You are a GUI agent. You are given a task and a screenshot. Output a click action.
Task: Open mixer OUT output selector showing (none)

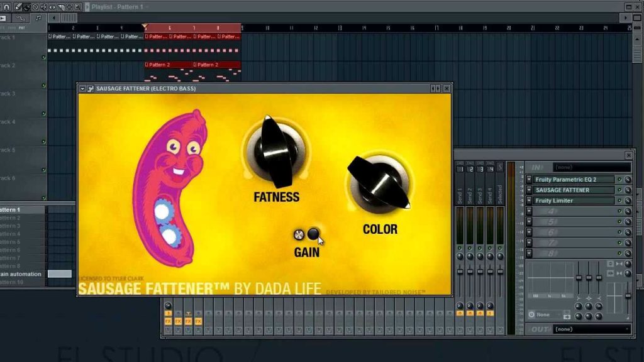[592, 329]
